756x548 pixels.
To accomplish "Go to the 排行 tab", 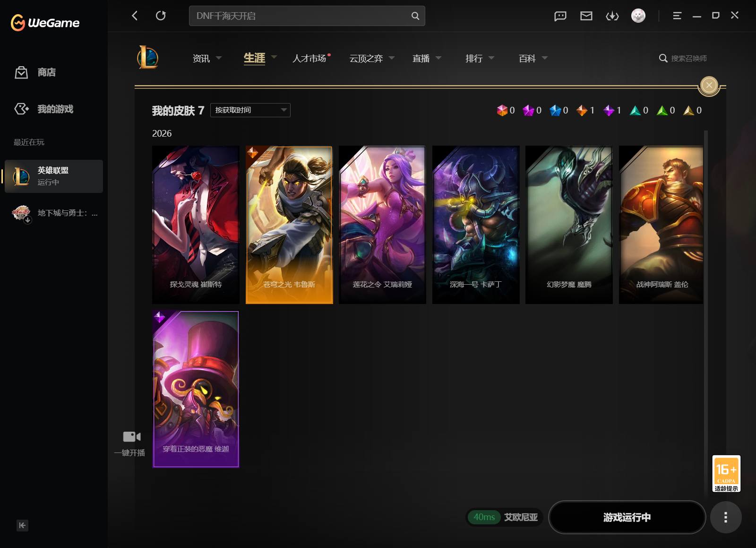I will coord(474,58).
